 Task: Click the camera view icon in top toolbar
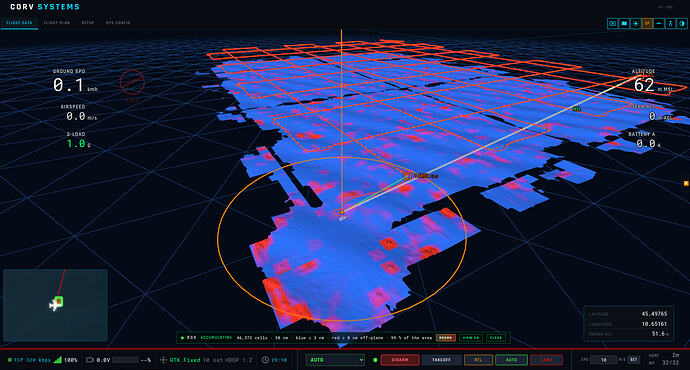tap(612, 23)
